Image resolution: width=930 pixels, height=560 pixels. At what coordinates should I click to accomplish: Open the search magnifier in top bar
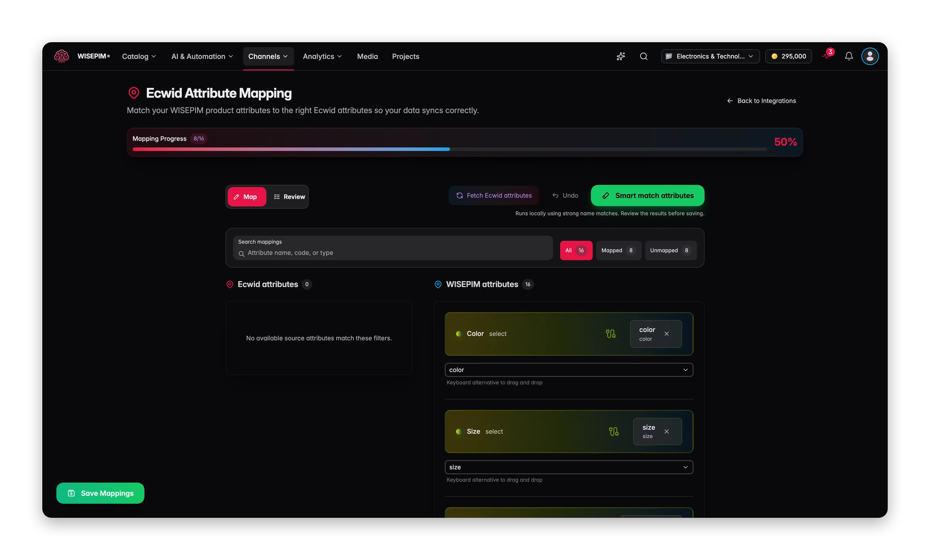pos(644,56)
